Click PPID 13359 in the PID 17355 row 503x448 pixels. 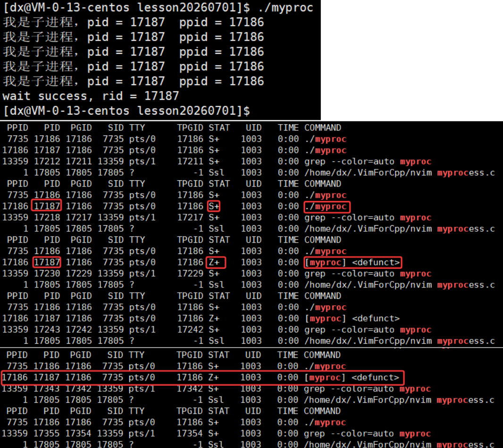click(x=15, y=433)
